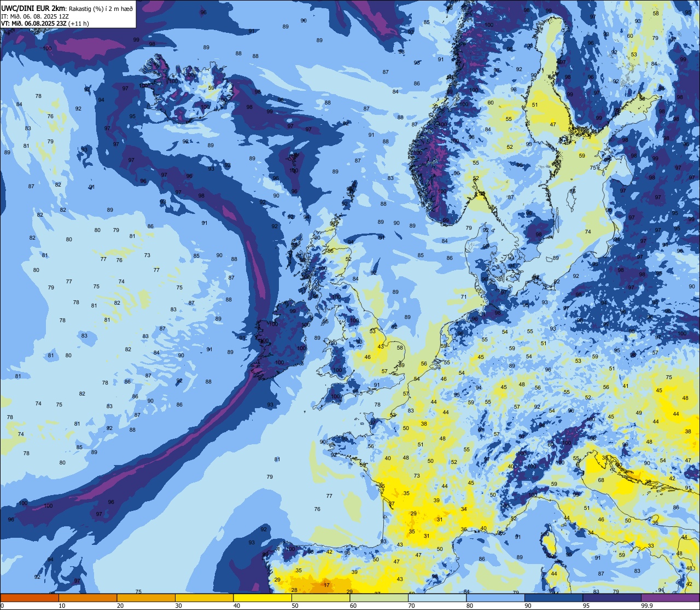Click the 80–90% light blue legend swatch

495,598
